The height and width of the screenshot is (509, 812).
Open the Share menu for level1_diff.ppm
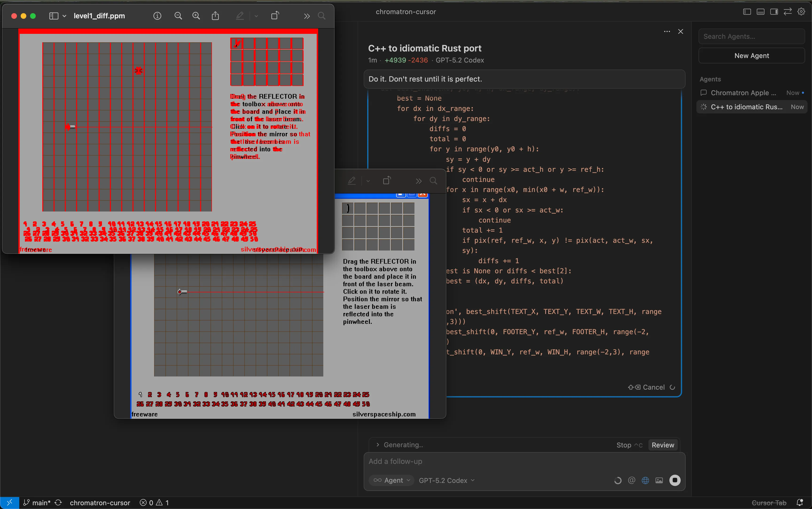click(215, 16)
